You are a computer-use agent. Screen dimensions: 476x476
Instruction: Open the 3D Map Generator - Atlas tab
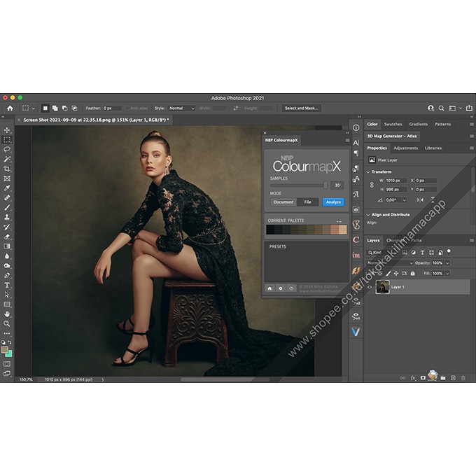click(392, 136)
